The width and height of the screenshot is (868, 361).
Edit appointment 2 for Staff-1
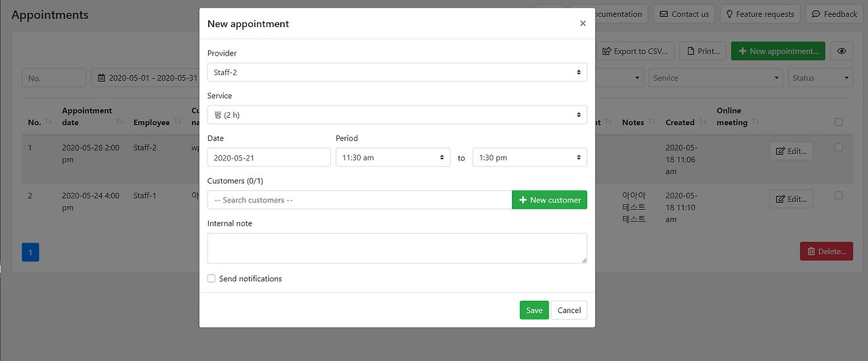tap(791, 199)
